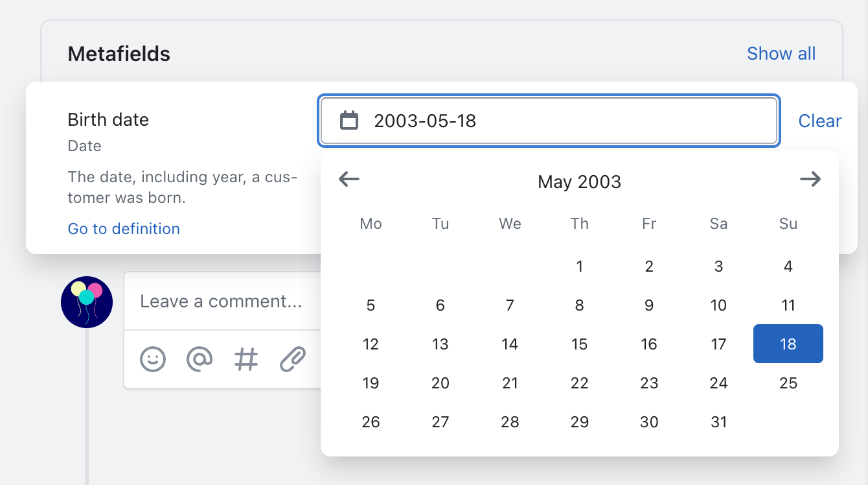
Task: Go to next month arrow
Action: (x=810, y=180)
